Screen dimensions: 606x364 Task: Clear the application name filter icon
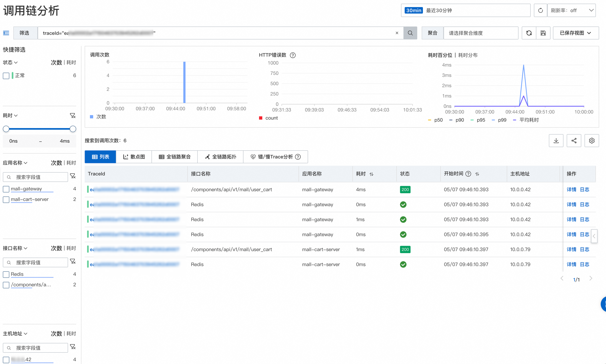click(x=73, y=176)
